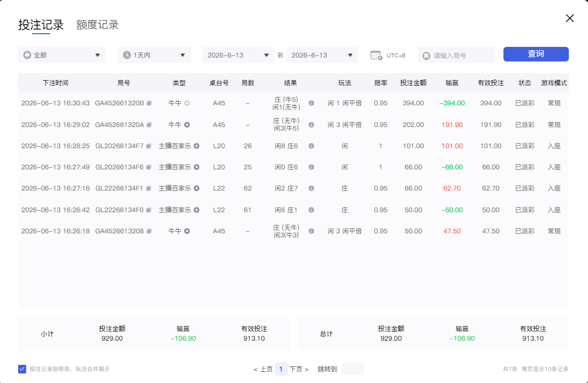Copy round number GL22266134F0
Image resolution: width=588 pixels, height=383 pixels.
pyautogui.click(x=149, y=210)
